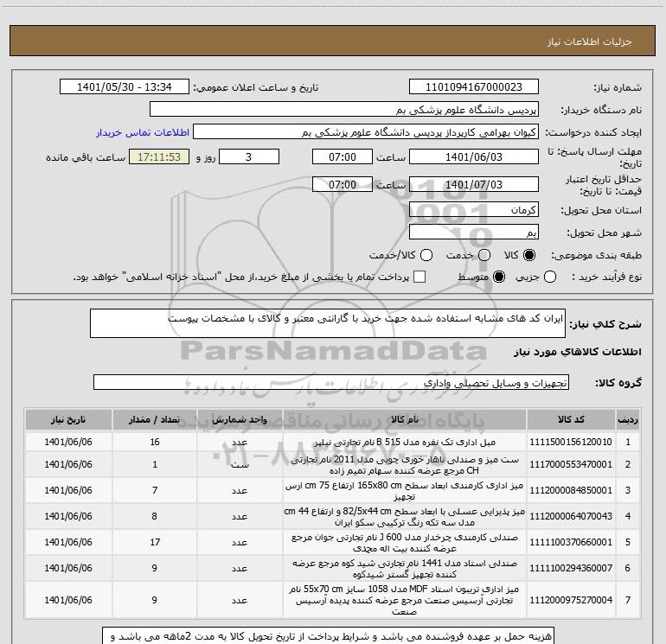Click quantity 17 in row 5

point(155,542)
